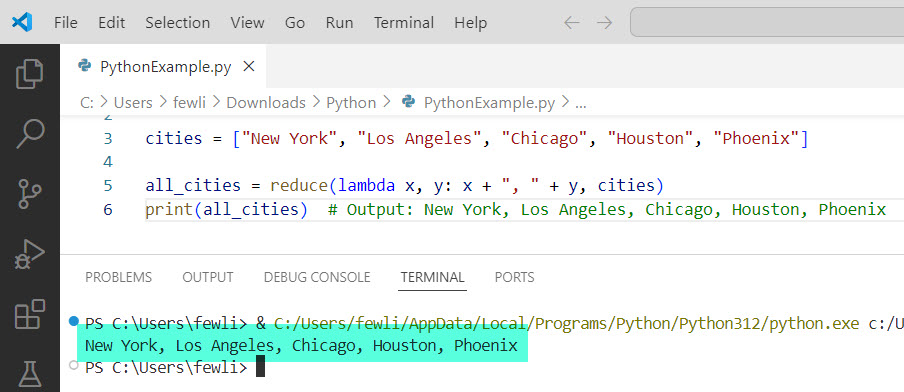Viewport: 904px width, 392px height.
Task: Click the "Phoenix" string in code
Action: pos(756,138)
